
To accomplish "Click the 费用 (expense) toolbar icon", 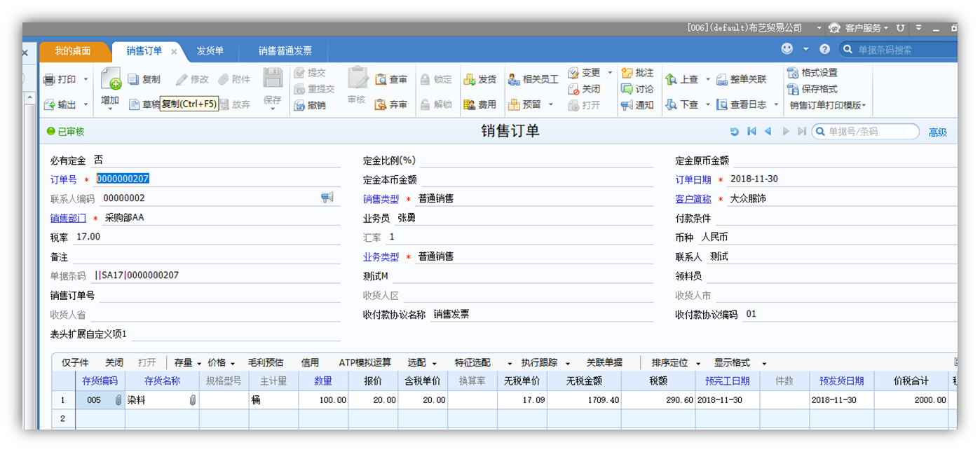I will point(470,104).
